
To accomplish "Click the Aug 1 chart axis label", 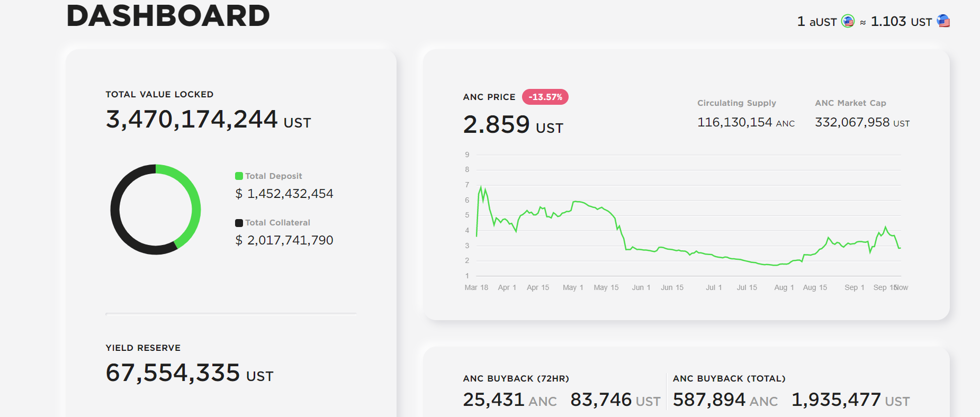I will pos(784,287).
